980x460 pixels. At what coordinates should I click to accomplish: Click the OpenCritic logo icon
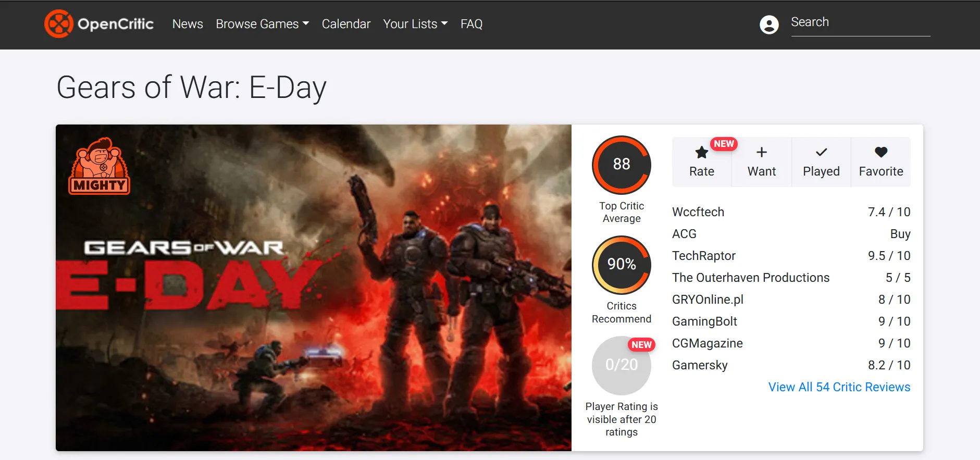pos(58,24)
